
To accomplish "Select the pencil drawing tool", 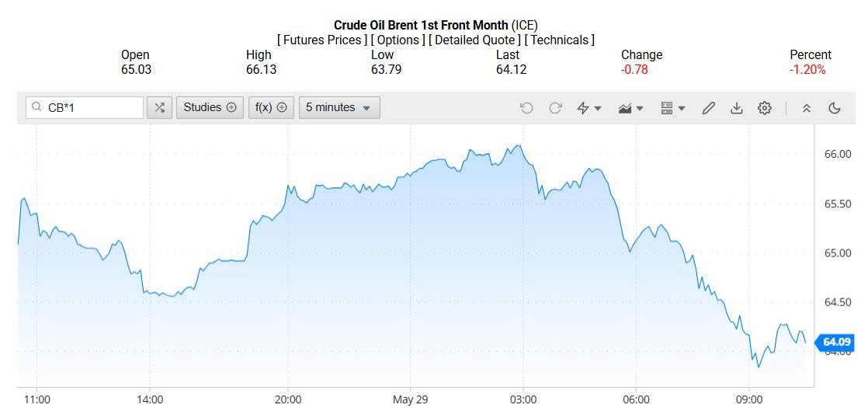I will [708, 108].
